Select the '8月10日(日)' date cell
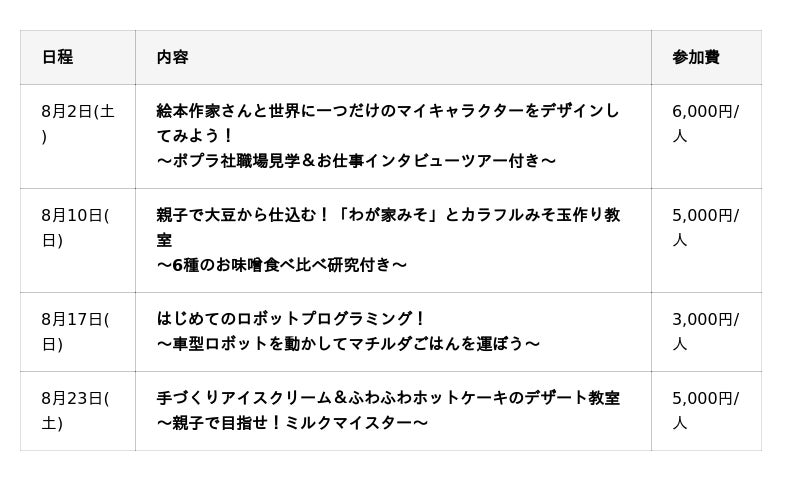The image size is (800, 481). [x=75, y=227]
